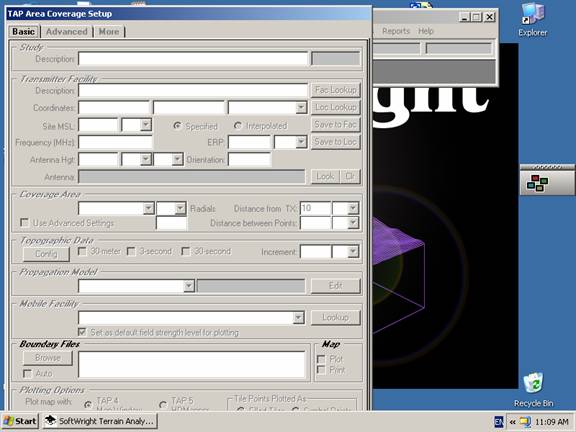
Task: Click the mobile facility Lookup button
Action: [335, 317]
